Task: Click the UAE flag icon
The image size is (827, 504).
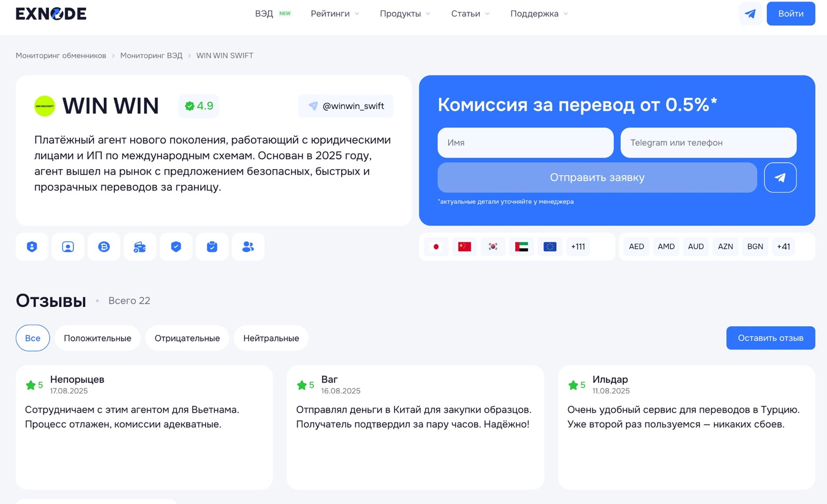Action: 522,247
